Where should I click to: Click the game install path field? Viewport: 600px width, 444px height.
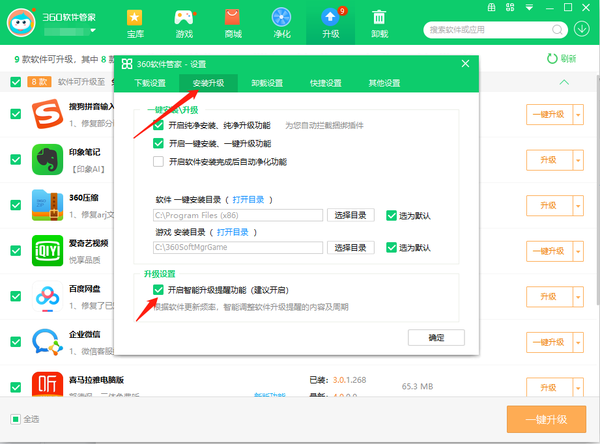[x=237, y=246]
